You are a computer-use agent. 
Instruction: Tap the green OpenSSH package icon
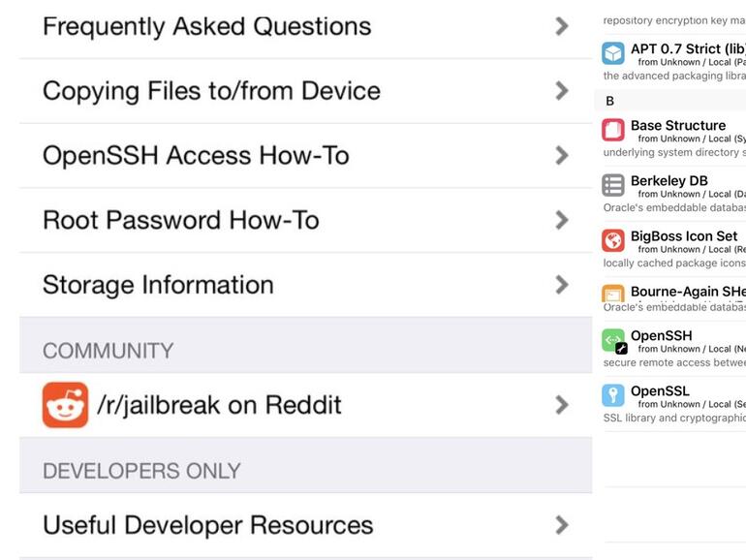[613, 340]
